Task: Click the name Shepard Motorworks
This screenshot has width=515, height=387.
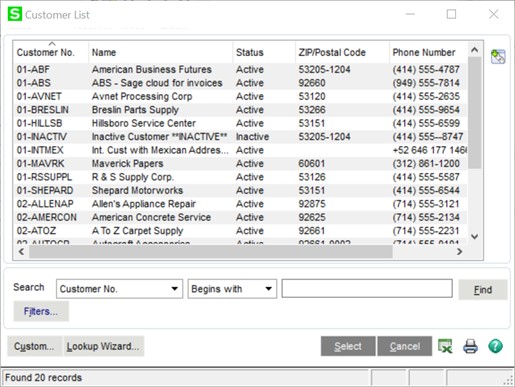Action: [x=137, y=190]
